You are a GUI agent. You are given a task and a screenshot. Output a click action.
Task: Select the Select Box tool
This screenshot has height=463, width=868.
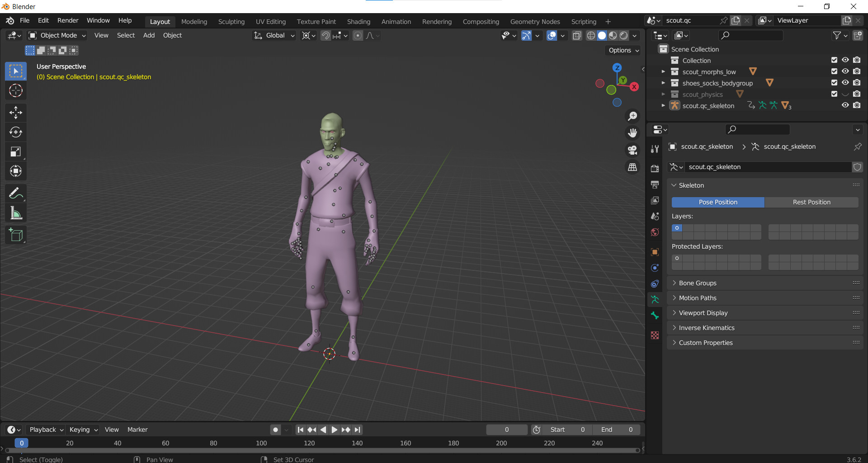point(16,71)
